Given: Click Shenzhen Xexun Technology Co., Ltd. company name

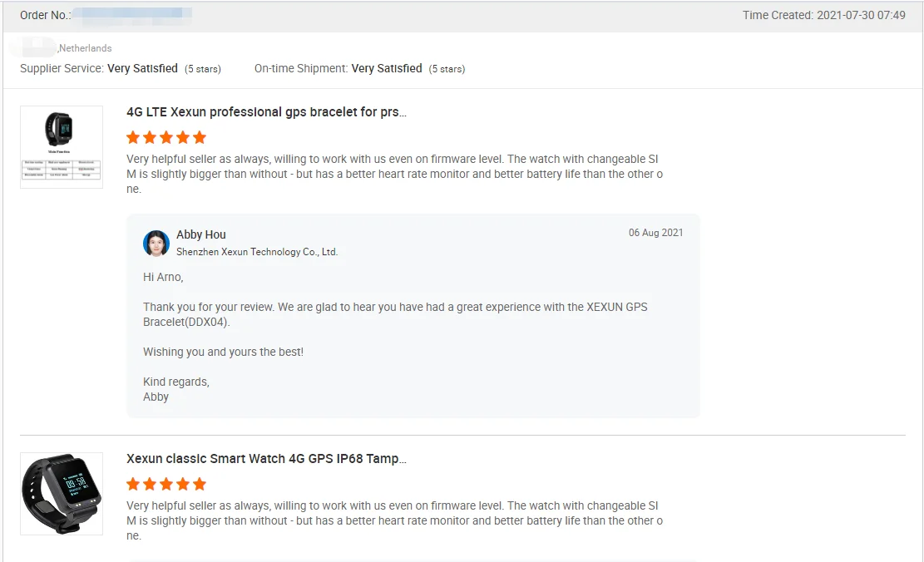Looking at the screenshot, I should [257, 252].
